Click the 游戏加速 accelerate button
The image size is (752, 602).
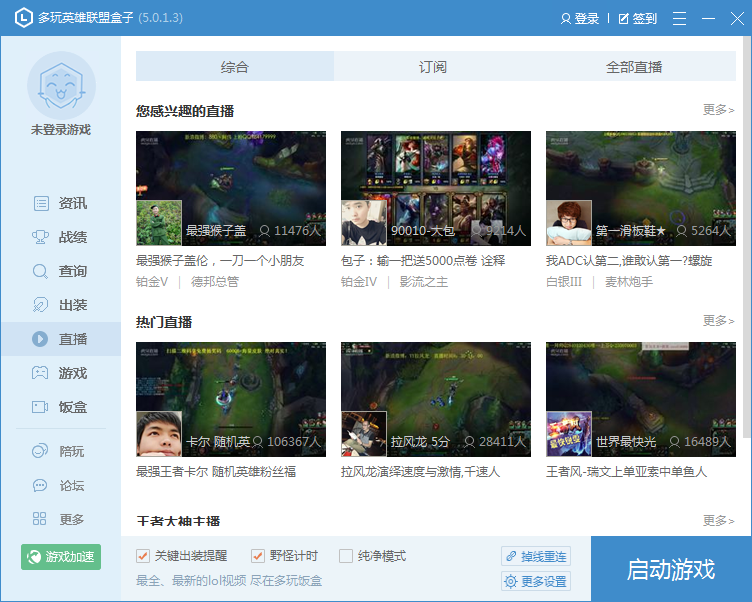[x=61, y=557]
